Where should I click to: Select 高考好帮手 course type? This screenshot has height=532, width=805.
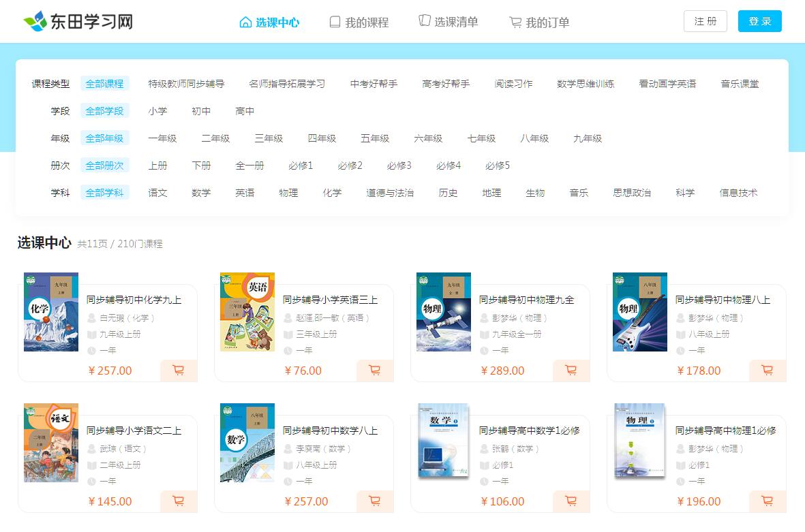pyautogui.click(x=446, y=84)
